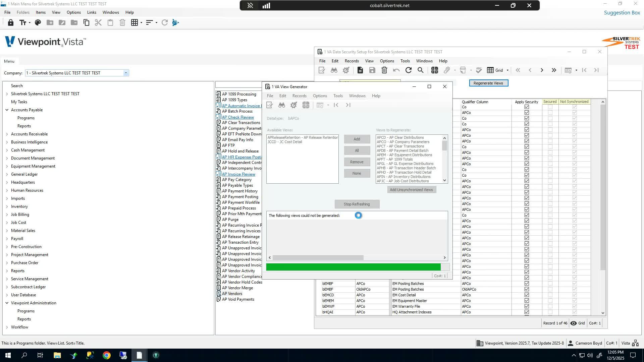
Task: Click the network computers icon in Vista status bar
Action: [635, 343]
